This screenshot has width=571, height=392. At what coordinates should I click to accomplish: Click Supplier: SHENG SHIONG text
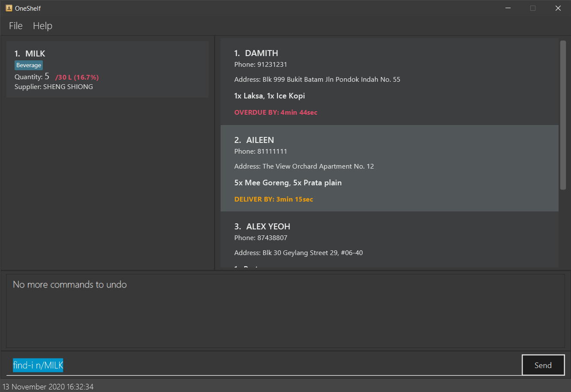pyautogui.click(x=54, y=86)
